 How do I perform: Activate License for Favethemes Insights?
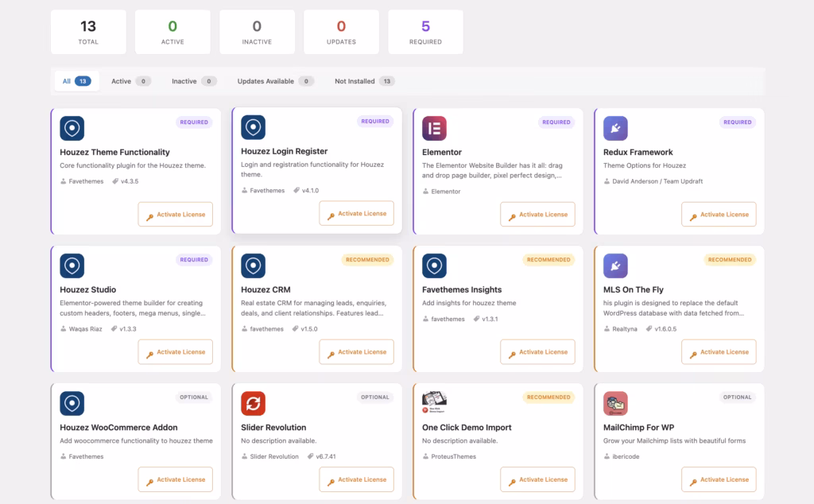point(538,352)
